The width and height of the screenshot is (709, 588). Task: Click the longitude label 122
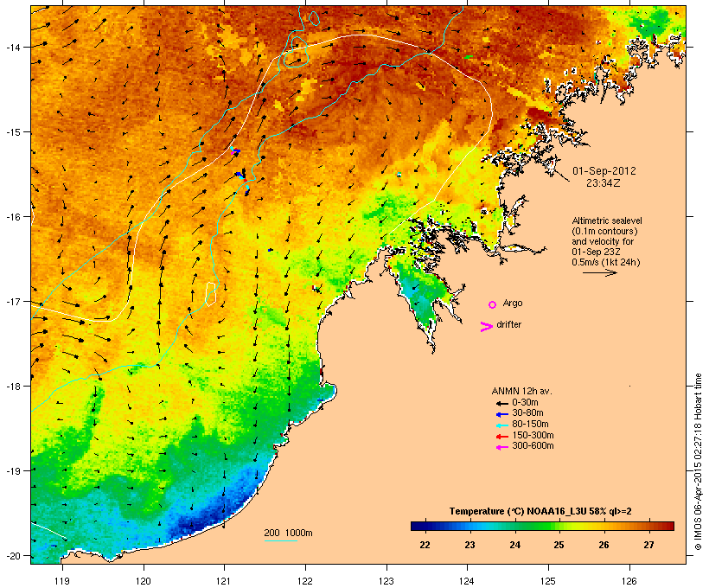pos(305,581)
